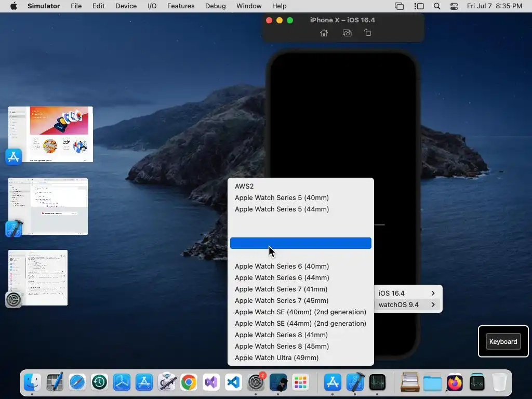The height and width of the screenshot is (399, 532).
Task: Open Activity Monitor beside the Trash
Action: click(477, 382)
